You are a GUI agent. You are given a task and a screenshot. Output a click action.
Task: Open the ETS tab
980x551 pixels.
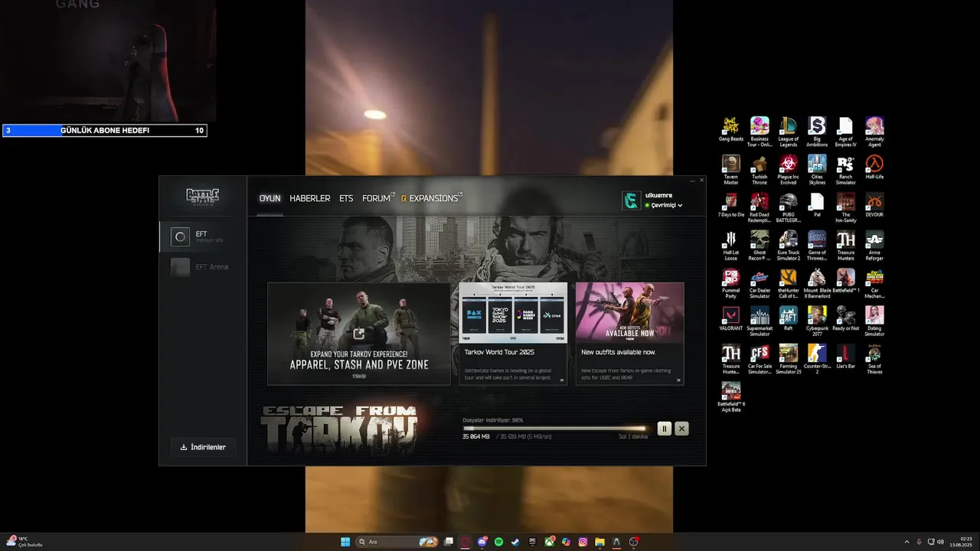point(346,198)
